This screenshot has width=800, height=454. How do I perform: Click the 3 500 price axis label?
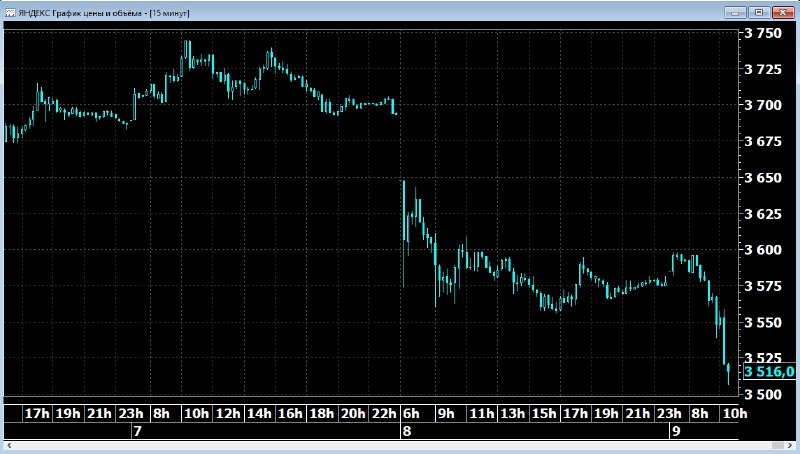(763, 394)
